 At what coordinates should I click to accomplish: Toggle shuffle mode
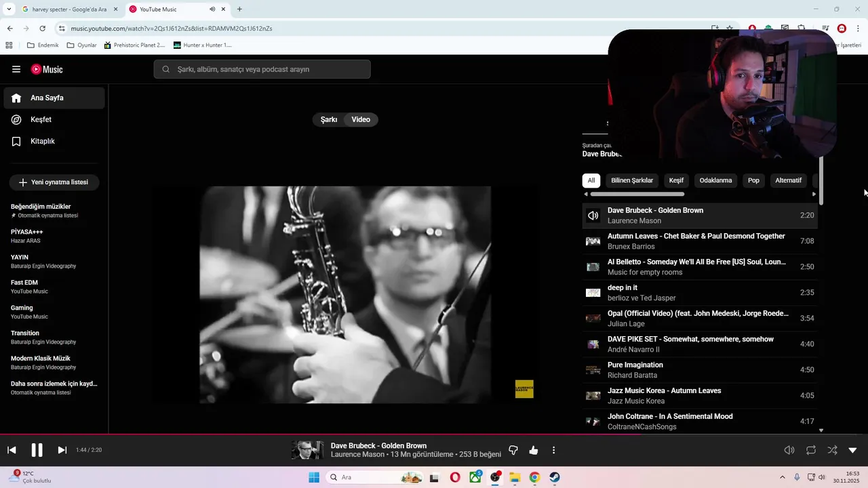pos(832,450)
